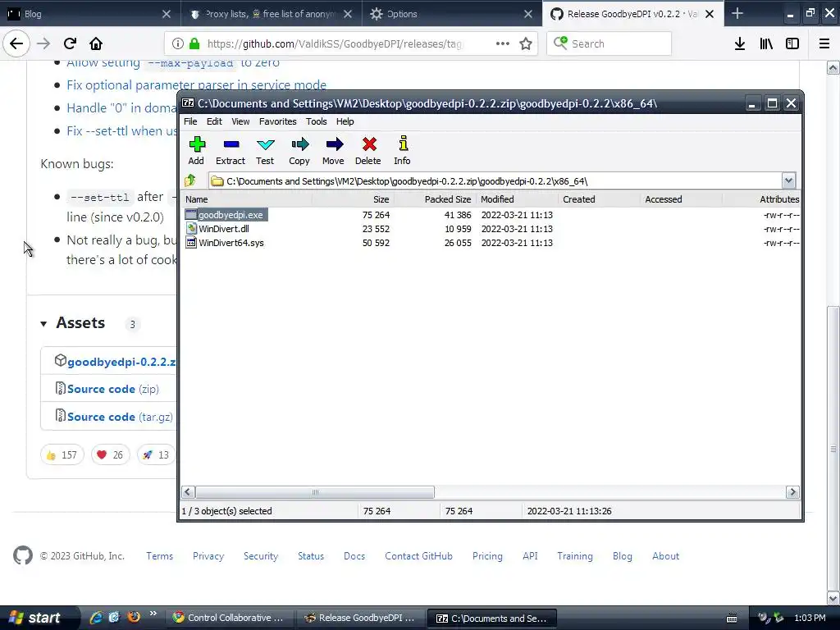Sort by the Name column header
Screen dimensions: 840x630
coord(246,199)
